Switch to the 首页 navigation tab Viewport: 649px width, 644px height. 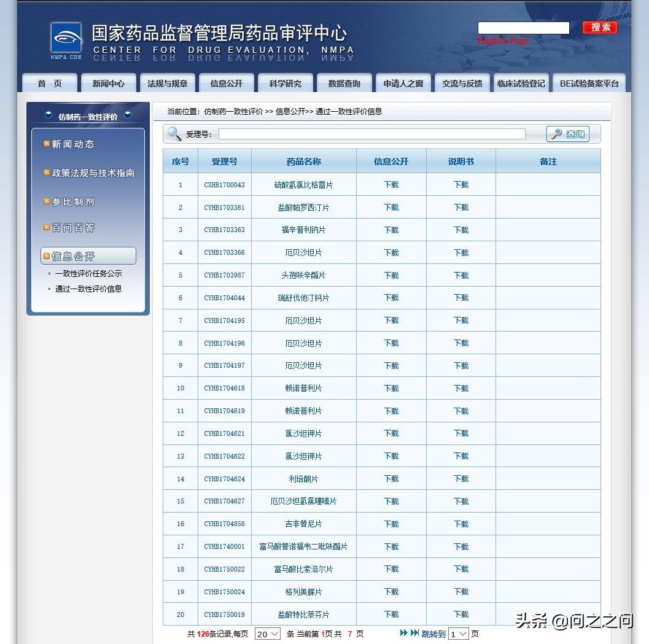coord(49,82)
